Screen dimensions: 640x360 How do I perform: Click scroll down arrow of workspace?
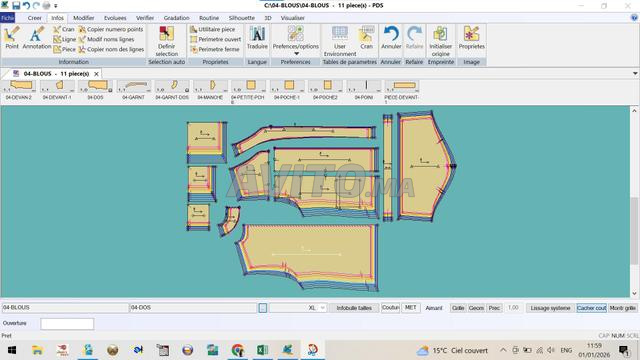point(634,293)
